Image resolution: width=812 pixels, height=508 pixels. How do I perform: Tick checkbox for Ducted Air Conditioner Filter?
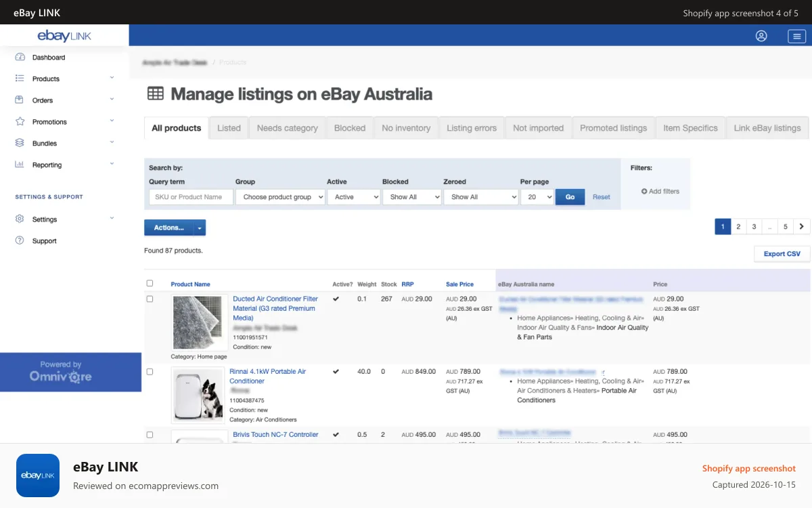150,299
